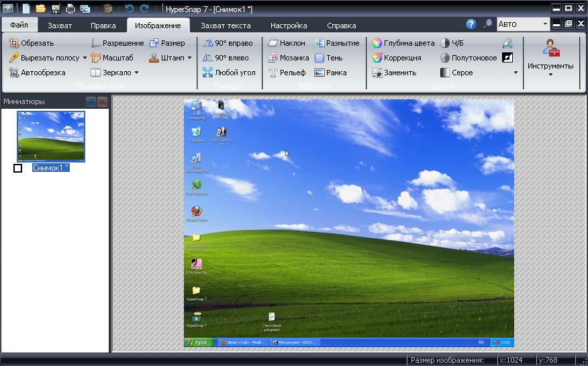Convert image to Серое grayscale
This screenshot has width=588, height=366.
pos(456,73)
